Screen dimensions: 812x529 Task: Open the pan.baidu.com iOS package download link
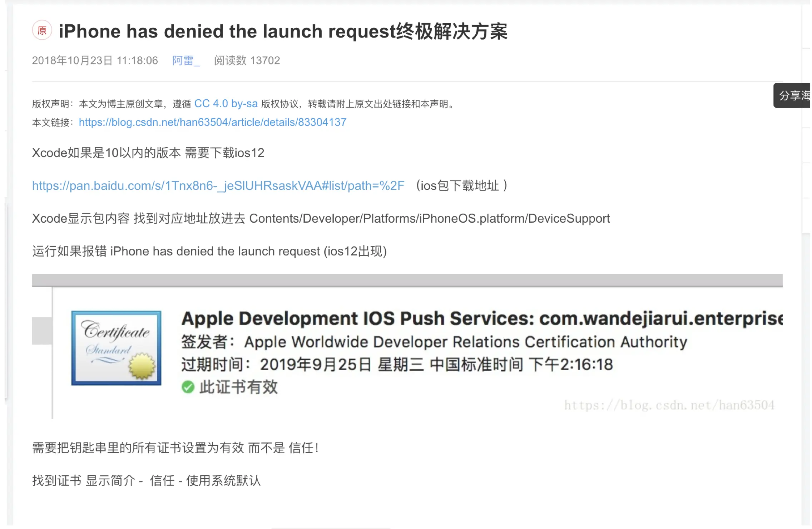coord(218,186)
